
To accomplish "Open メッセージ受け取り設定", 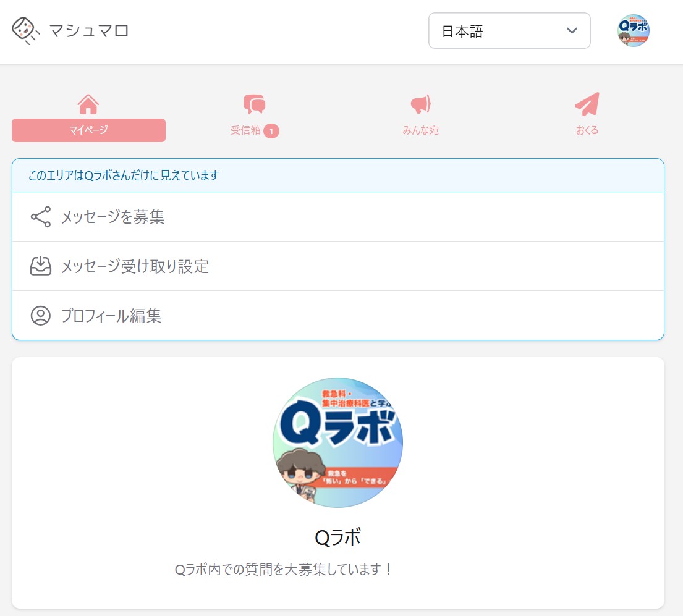I will click(x=338, y=266).
